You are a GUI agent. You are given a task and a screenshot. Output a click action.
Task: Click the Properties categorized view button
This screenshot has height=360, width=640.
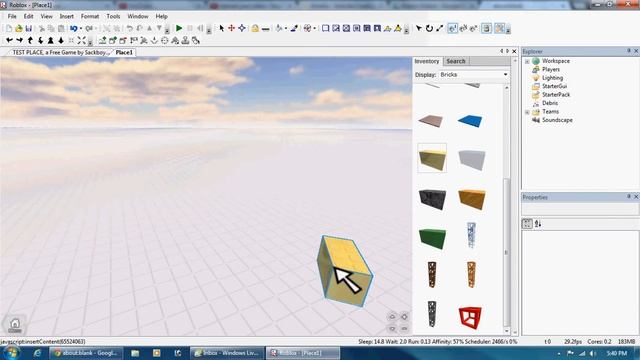click(527, 224)
